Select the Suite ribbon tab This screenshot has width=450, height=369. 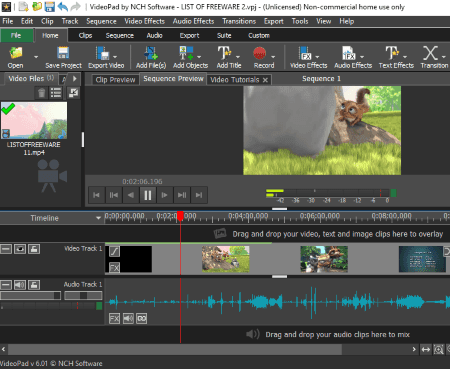(224, 36)
